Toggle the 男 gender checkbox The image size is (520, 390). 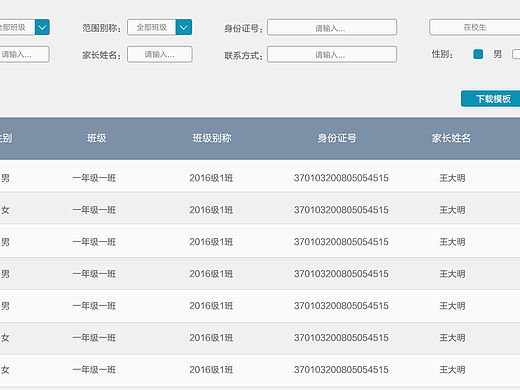pos(478,54)
